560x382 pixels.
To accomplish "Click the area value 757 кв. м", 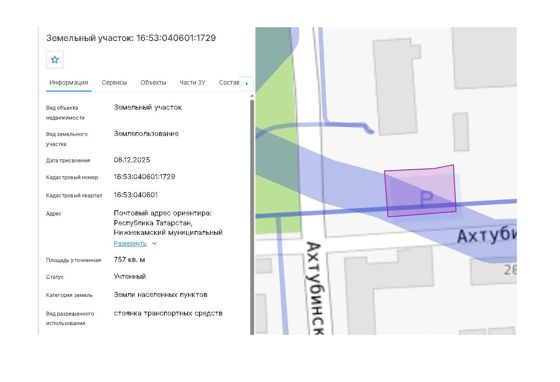I will 129,260.
